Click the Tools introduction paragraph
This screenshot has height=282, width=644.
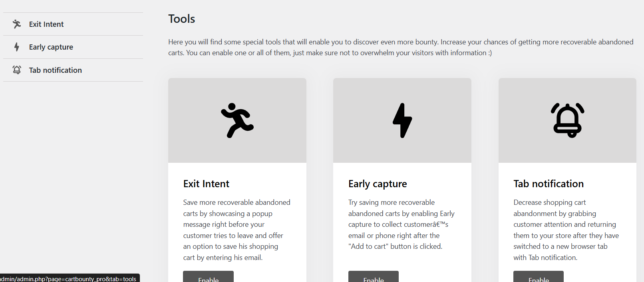click(400, 47)
